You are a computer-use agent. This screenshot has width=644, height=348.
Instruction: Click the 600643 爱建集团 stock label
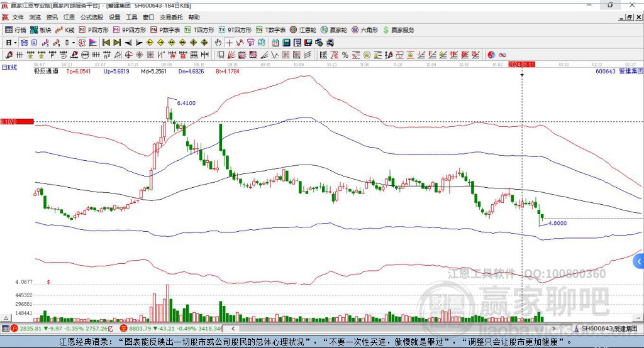(619, 72)
